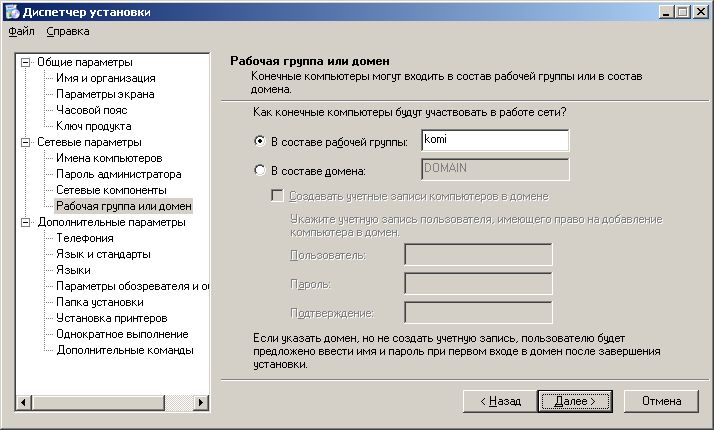Select Часовой пояс in the tree
The image size is (714, 430).
click(x=91, y=110)
